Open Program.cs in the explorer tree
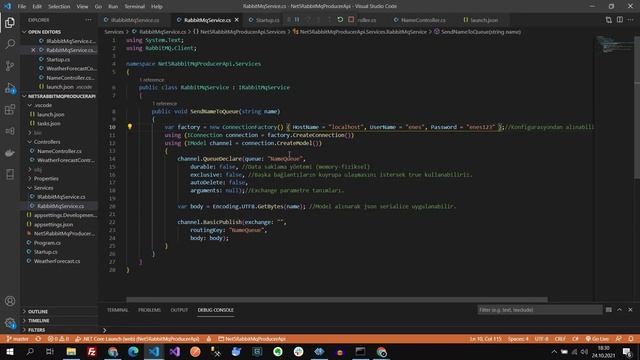The height and width of the screenshot is (360, 640). coord(47,242)
